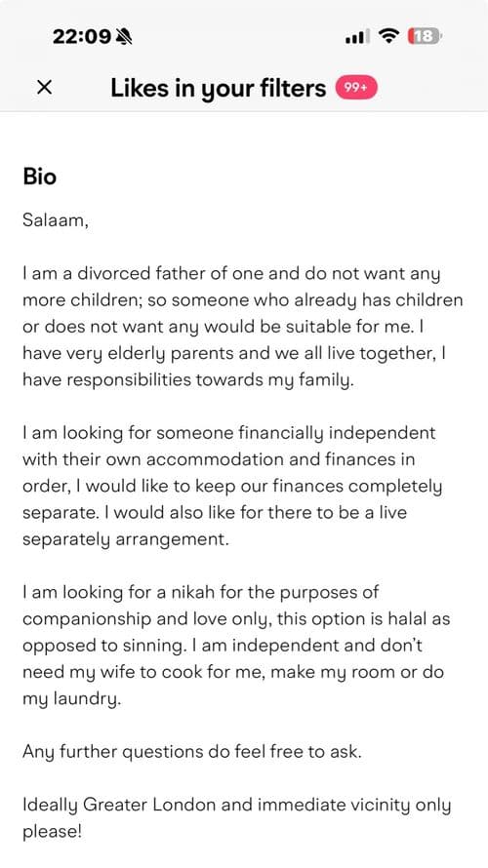Click the Bio section heading
488x868 pixels.
(x=39, y=177)
